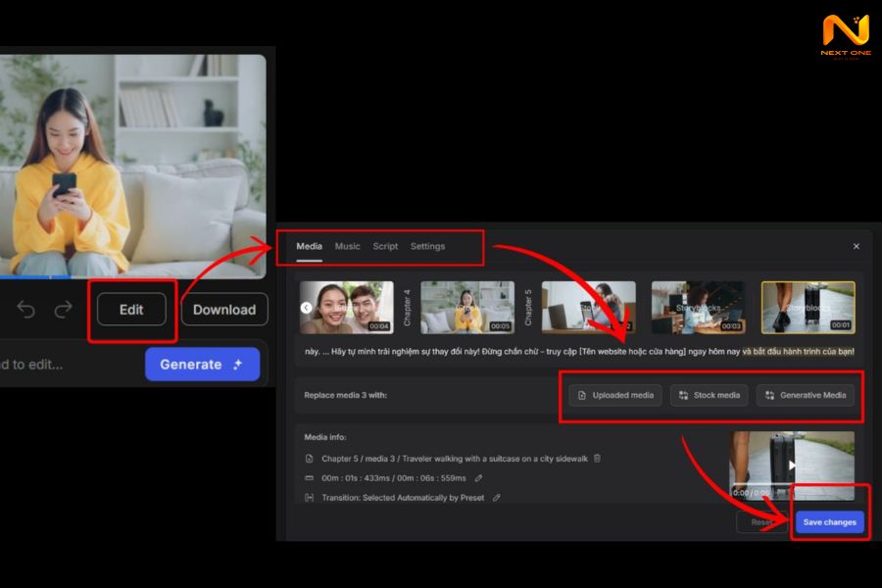The width and height of the screenshot is (882, 588).
Task: Click the undo arrow icon
Action: [26, 310]
